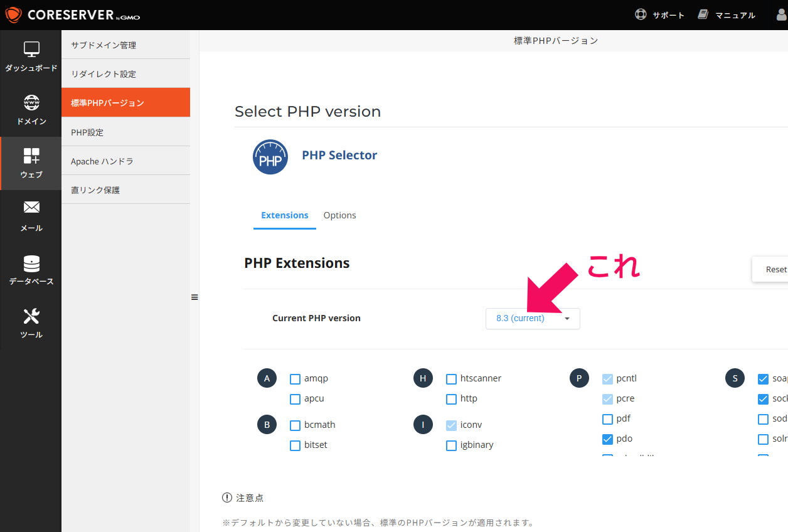Open the サポート support lifebuoy icon

click(641, 14)
